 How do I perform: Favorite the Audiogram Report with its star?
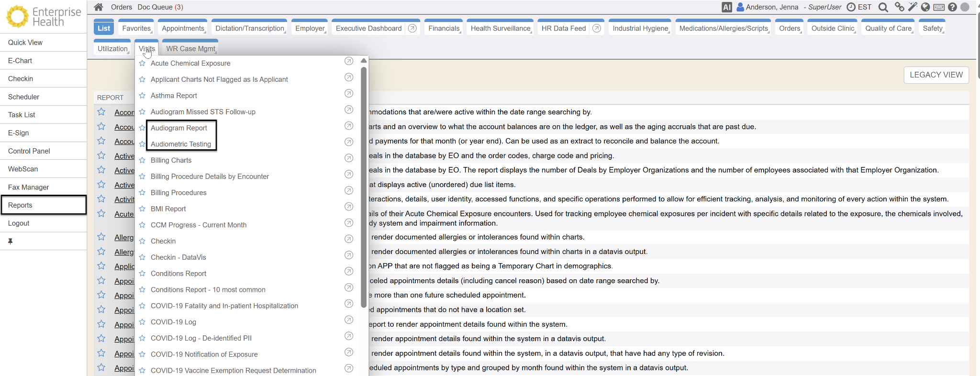tap(142, 128)
